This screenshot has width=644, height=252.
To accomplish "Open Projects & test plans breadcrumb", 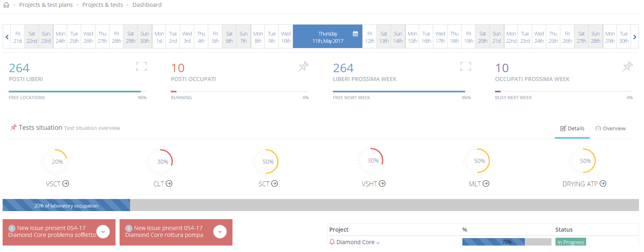I will pyautogui.click(x=46, y=5).
